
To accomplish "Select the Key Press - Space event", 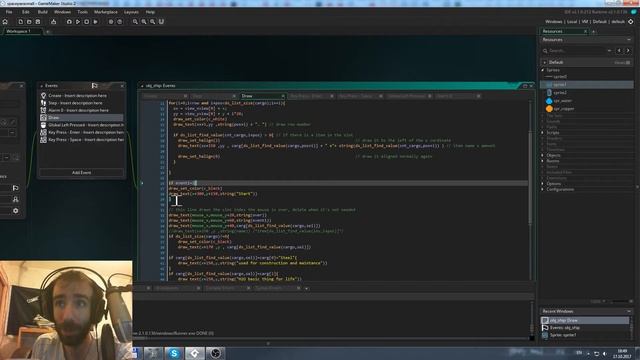I will point(82,140).
